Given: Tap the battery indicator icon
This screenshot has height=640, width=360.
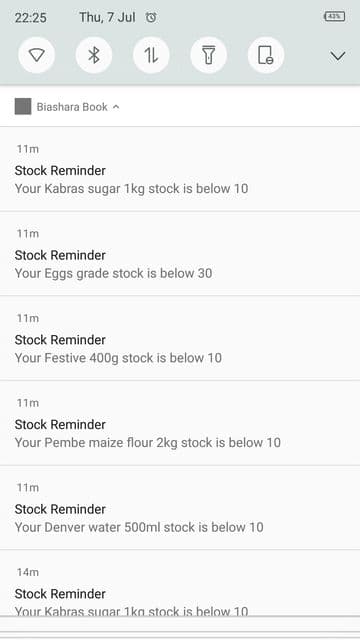Looking at the screenshot, I should click(x=334, y=16).
